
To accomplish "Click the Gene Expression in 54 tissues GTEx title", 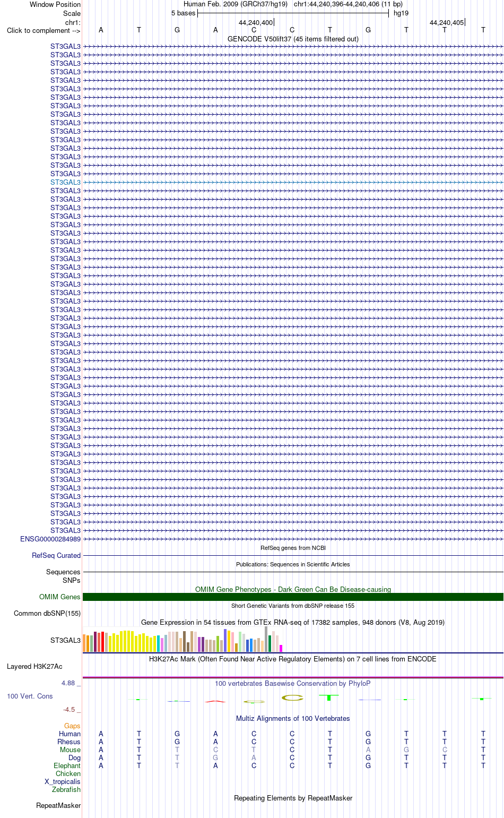I will [x=293, y=622].
